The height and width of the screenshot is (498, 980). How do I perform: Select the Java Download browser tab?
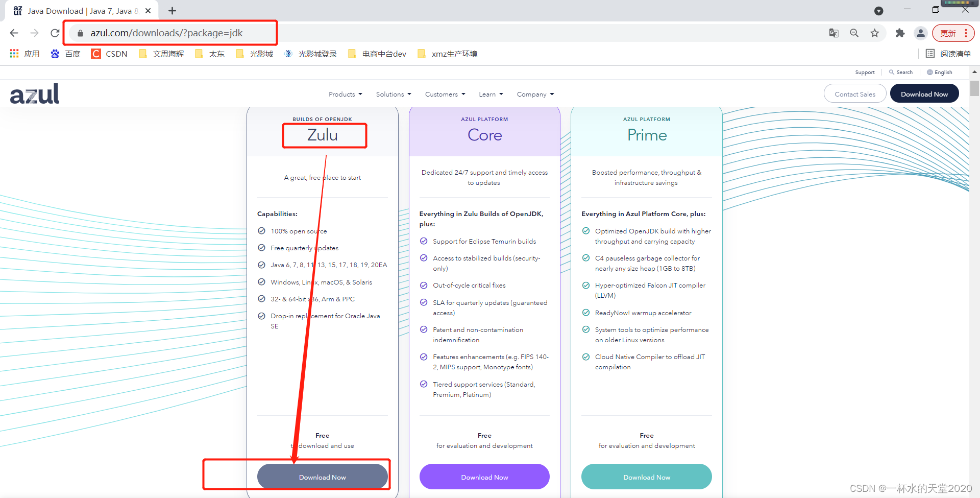pos(82,11)
